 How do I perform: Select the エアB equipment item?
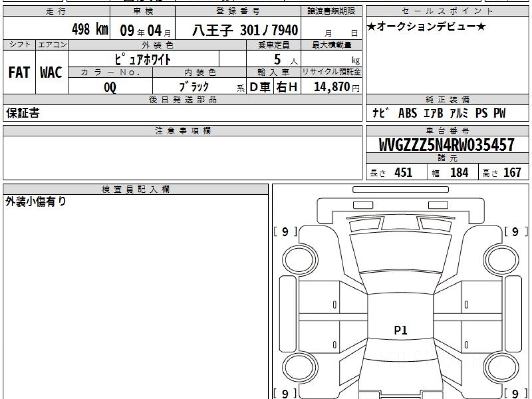(432, 113)
